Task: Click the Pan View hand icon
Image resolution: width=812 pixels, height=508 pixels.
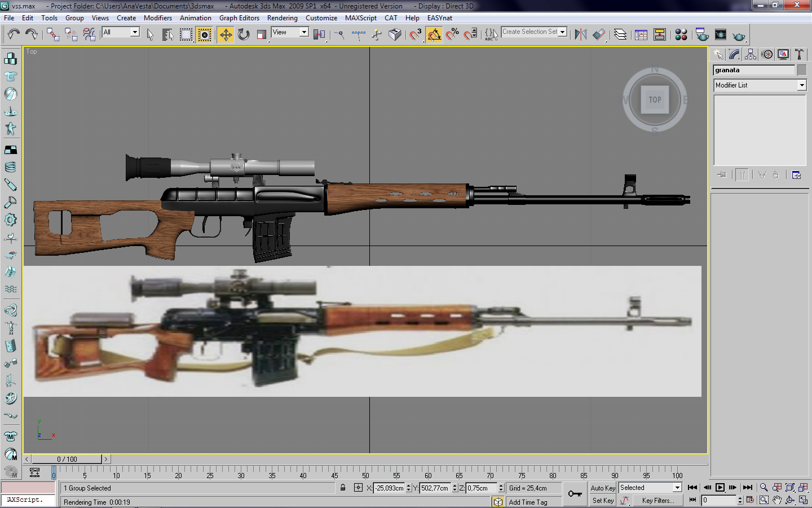Action: [x=777, y=500]
